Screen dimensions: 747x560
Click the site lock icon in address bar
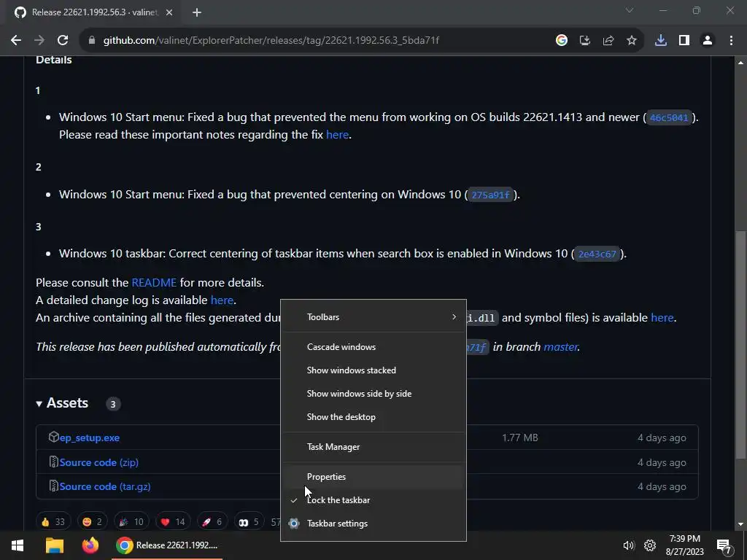92,41
